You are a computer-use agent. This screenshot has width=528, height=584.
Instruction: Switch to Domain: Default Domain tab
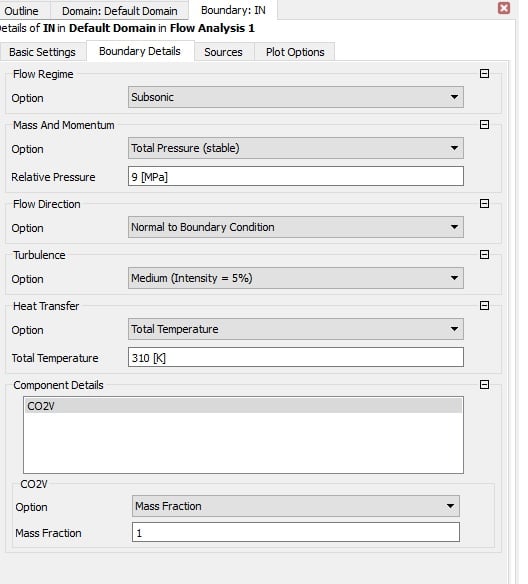(120, 11)
